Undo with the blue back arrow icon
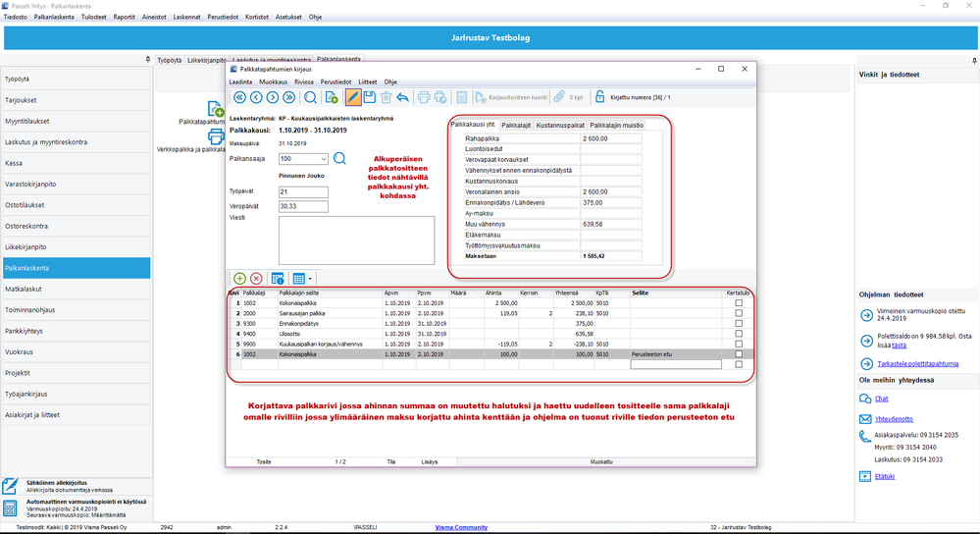Viewport: 980px width, 534px height. pyautogui.click(x=402, y=97)
